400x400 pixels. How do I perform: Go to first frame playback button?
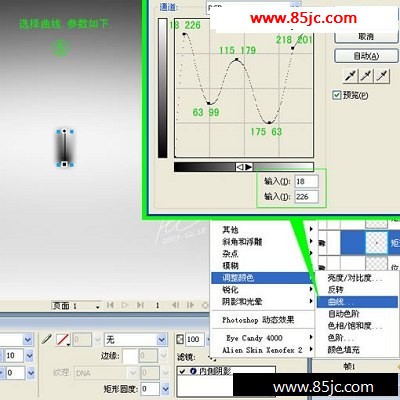[x=110, y=305]
